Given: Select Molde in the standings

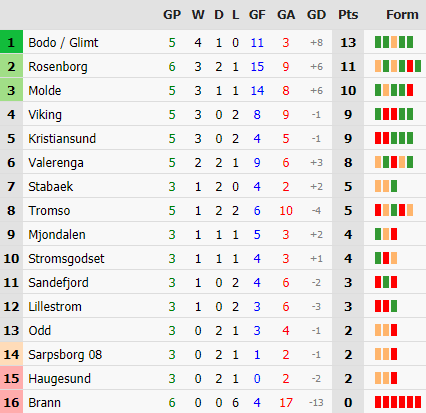Looking at the screenshot, I should coord(45,91).
